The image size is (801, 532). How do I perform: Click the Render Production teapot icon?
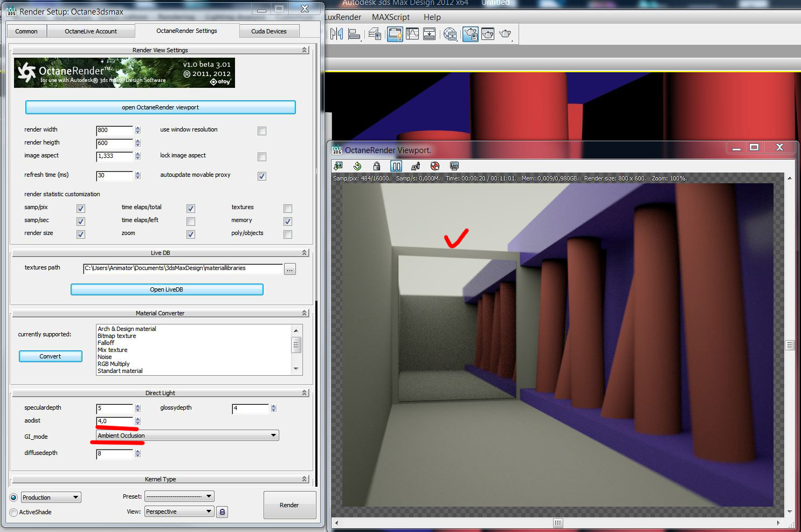click(x=506, y=34)
